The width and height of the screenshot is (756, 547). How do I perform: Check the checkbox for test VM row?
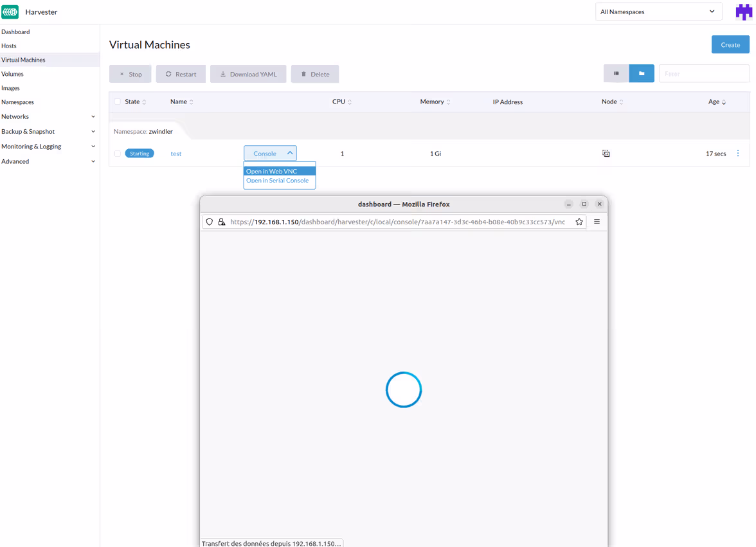click(117, 154)
